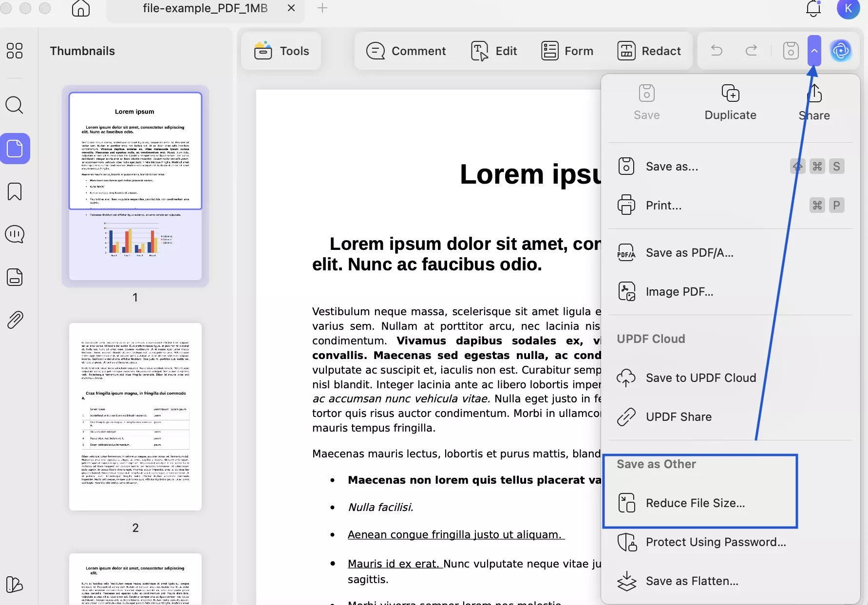Viewport: 868px width, 605px height.
Task: Open the attachments paperclip panel
Action: coord(15,320)
